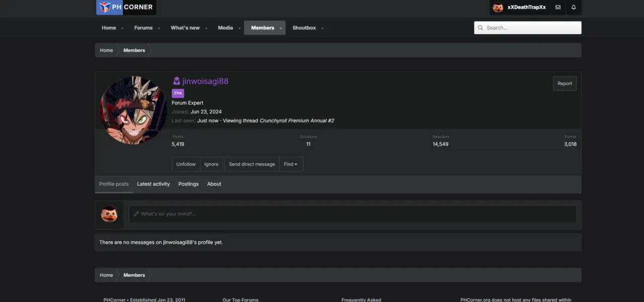Image resolution: width=644 pixels, height=302 pixels.
Task: Open the xXDeathTrapXx account username
Action: [x=527, y=8]
